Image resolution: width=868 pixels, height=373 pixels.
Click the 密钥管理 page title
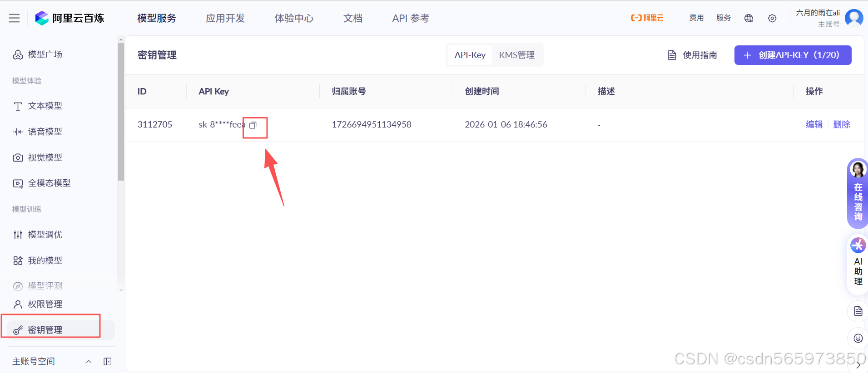coord(157,55)
